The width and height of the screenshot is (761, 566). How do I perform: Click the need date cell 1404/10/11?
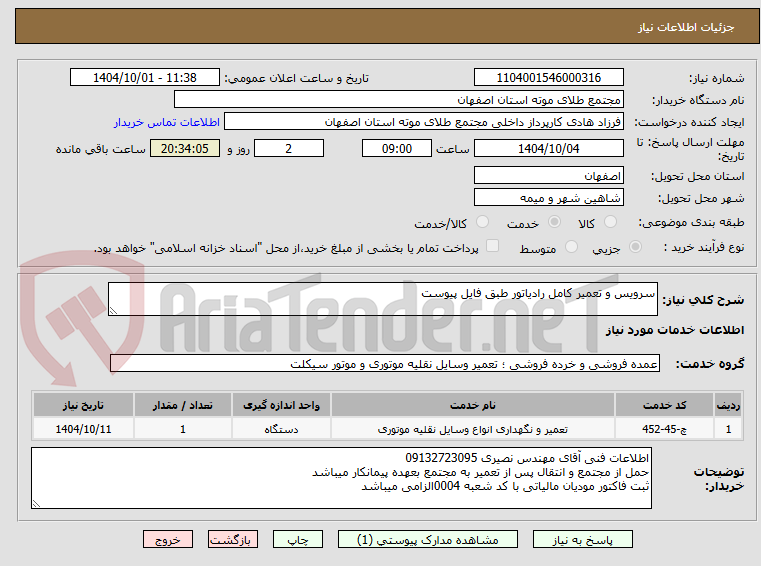click(83, 429)
